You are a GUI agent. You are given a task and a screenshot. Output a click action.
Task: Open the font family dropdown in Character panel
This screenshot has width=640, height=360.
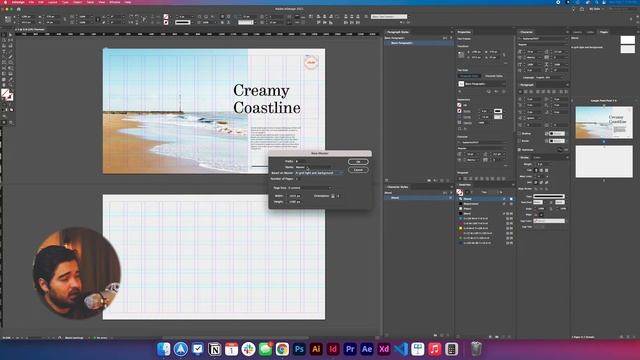click(543, 38)
